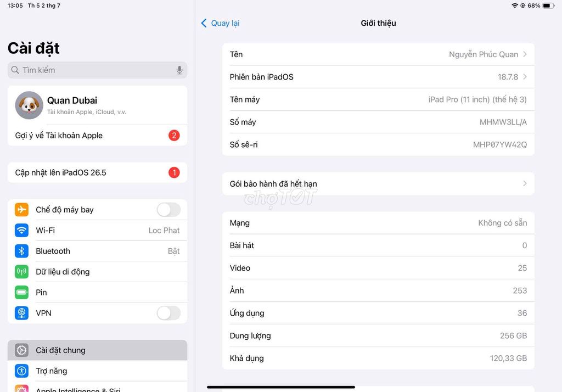
Task: Open Quan Dubai Apple account
Action: pos(97,105)
